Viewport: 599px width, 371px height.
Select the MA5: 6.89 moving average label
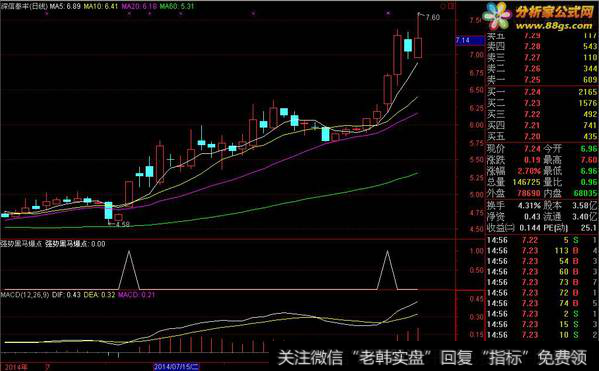coord(65,6)
